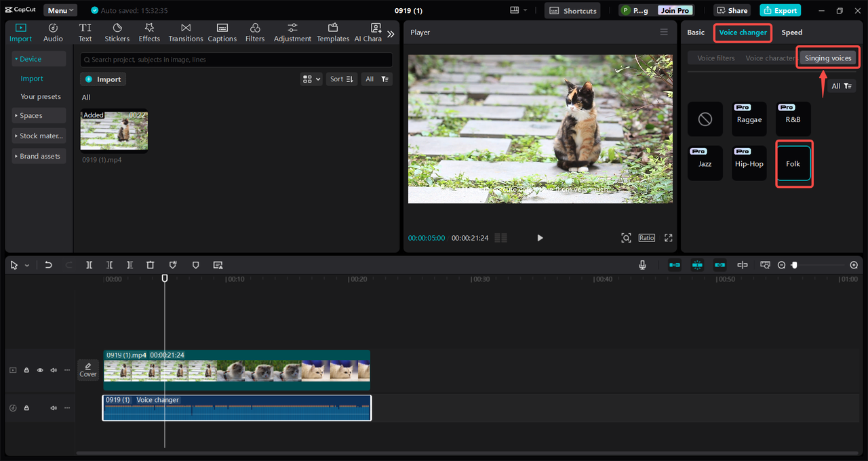
Task: Click the Export button
Action: [x=780, y=11]
